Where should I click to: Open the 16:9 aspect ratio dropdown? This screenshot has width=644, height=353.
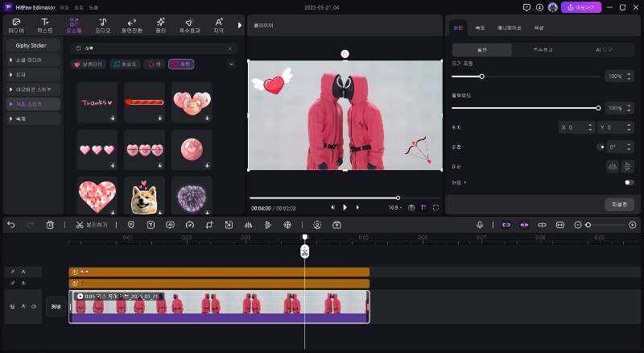pos(395,207)
